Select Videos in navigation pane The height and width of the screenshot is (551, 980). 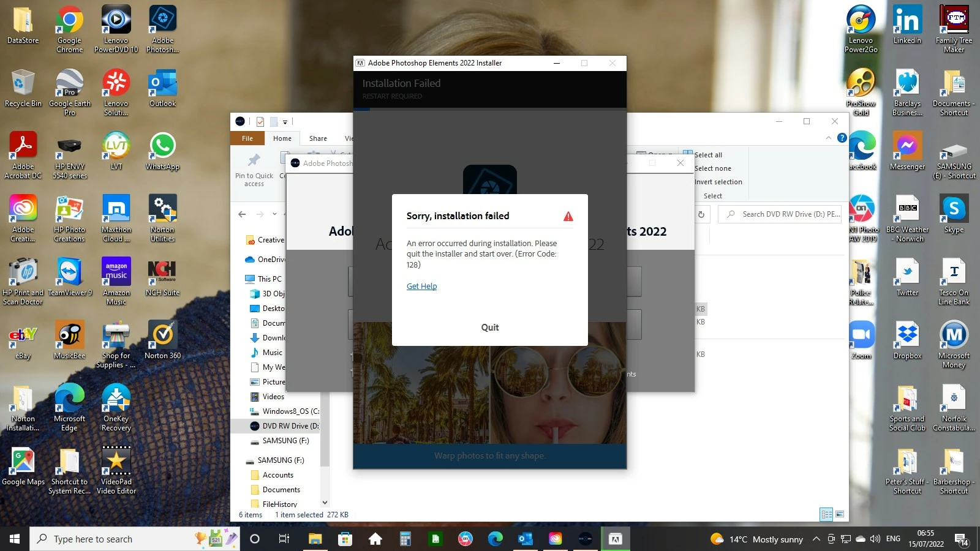268,397
